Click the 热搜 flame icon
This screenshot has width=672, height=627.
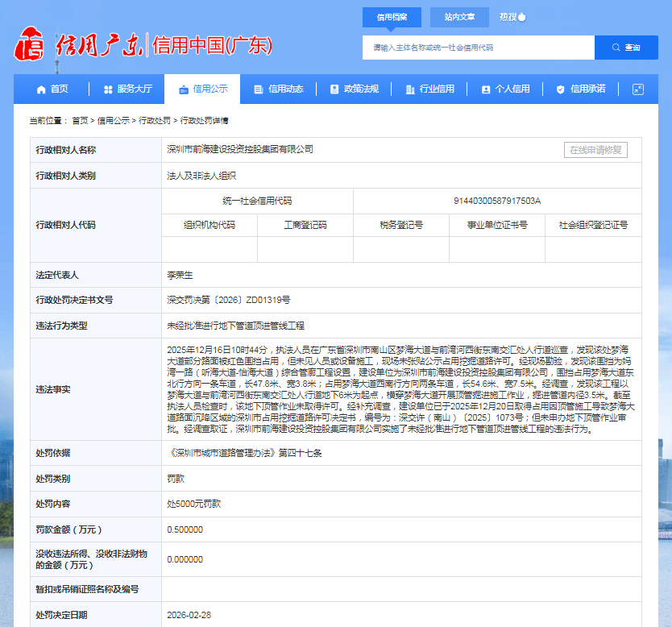(522, 16)
